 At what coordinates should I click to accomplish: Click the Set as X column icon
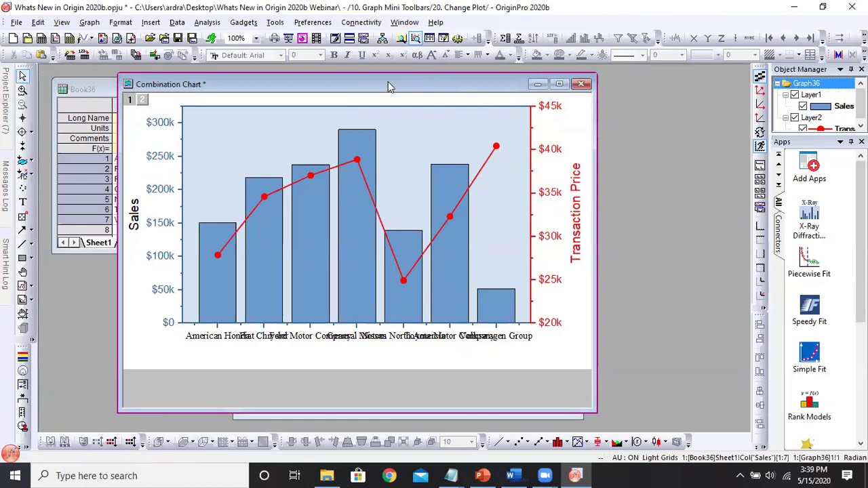click(694, 38)
